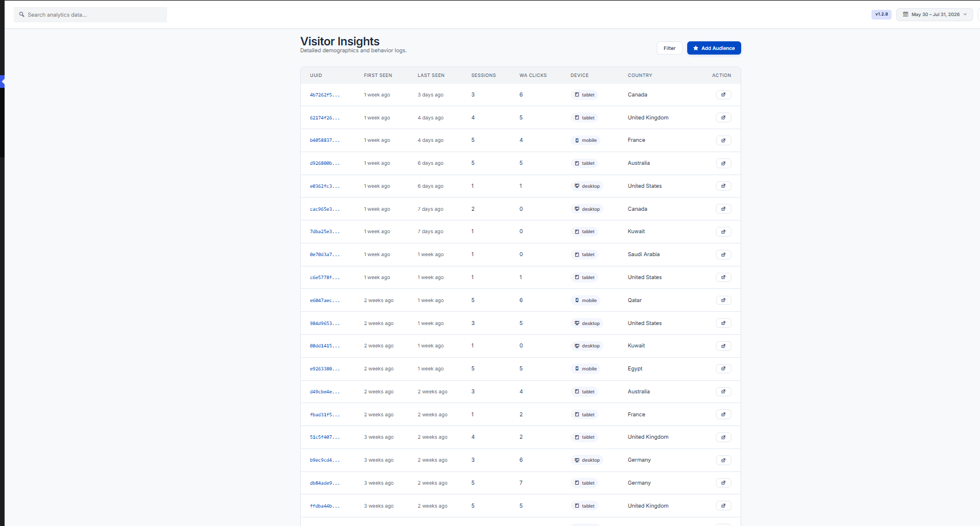This screenshot has height=526, width=980.
Task: Open details for visitor b9ec9cd4
Action: click(x=723, y=460)
